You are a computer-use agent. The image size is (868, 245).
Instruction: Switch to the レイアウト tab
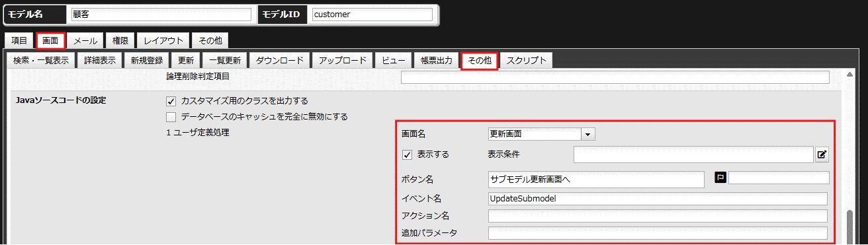(x=163, y=41)
